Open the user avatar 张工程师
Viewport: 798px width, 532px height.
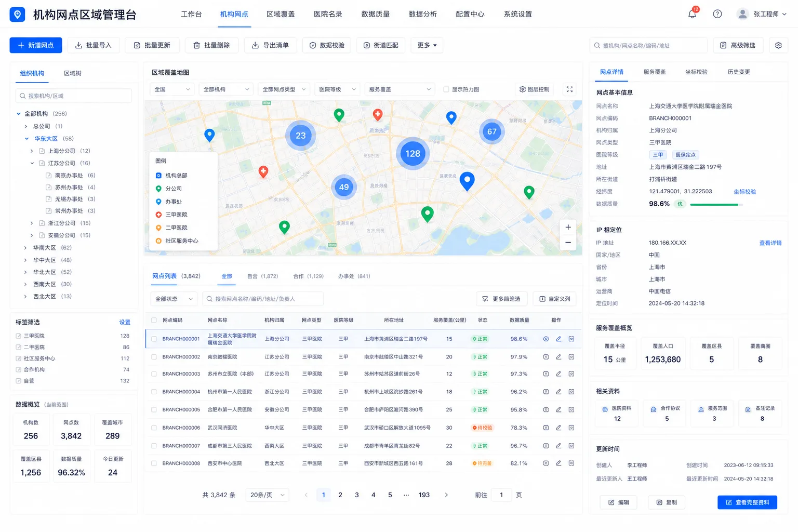(742, 14)
